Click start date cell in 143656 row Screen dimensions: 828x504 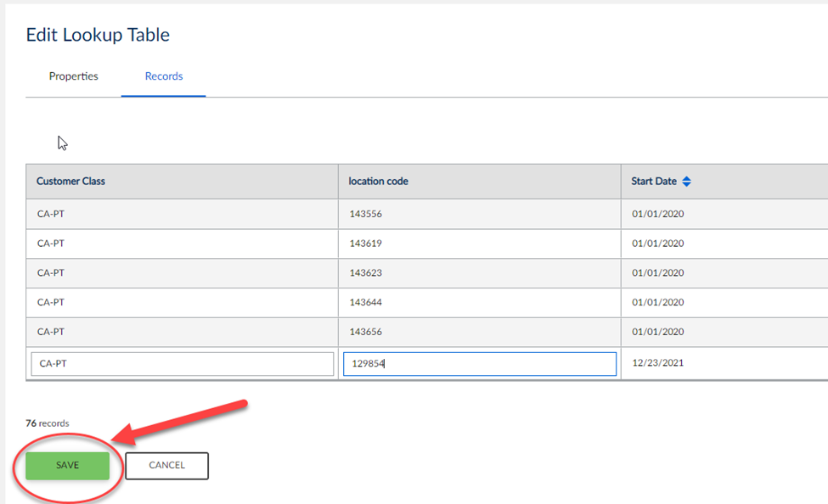(x=658, y=333)
